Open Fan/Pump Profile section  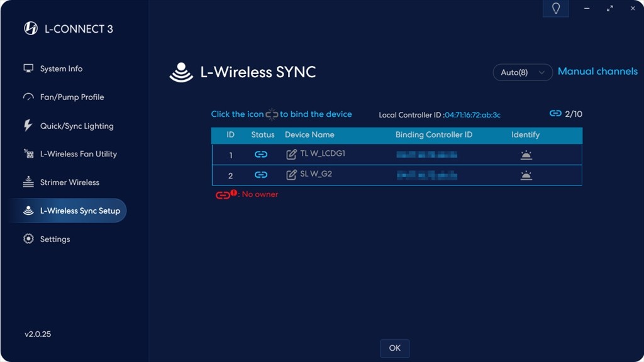point(72,97)
